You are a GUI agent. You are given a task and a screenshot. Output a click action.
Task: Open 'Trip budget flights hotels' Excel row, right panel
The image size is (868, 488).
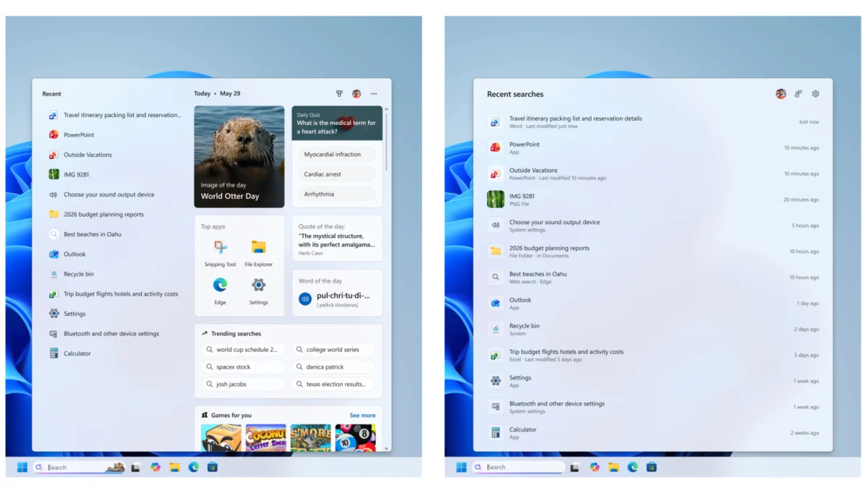(653, 355)
